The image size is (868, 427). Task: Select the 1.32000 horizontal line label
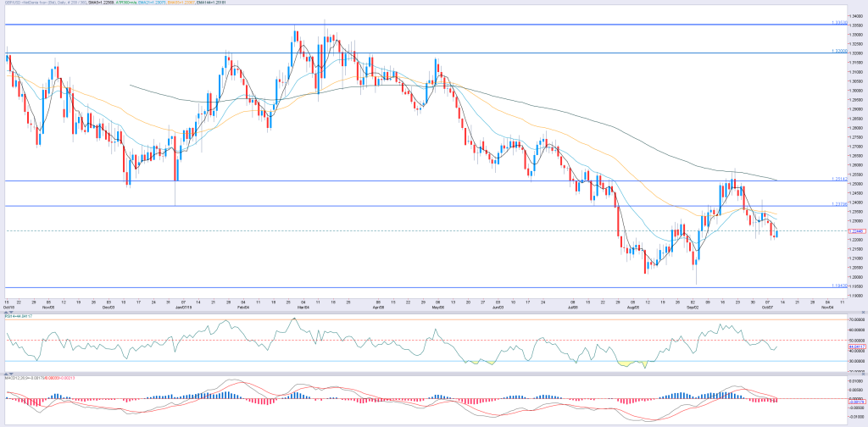click(x=840, y=51)
